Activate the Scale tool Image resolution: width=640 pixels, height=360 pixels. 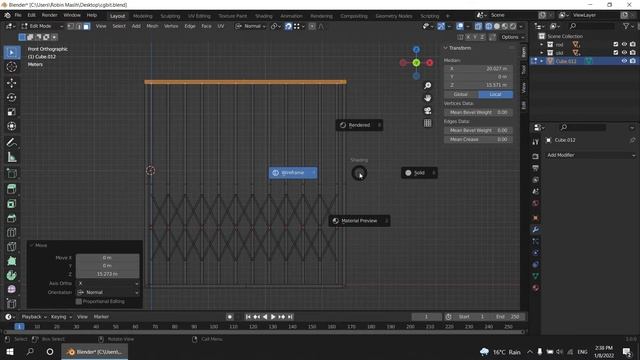click(x=11, y=112)
